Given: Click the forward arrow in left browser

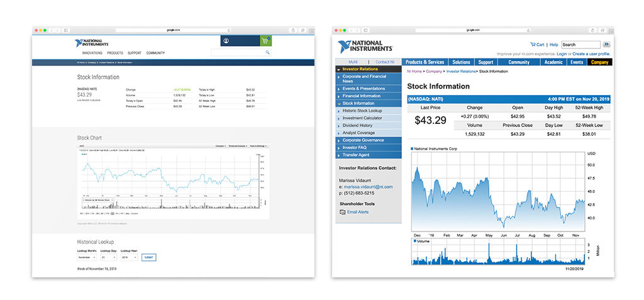Looking at the screenshot, I should (x=58, y=30).
